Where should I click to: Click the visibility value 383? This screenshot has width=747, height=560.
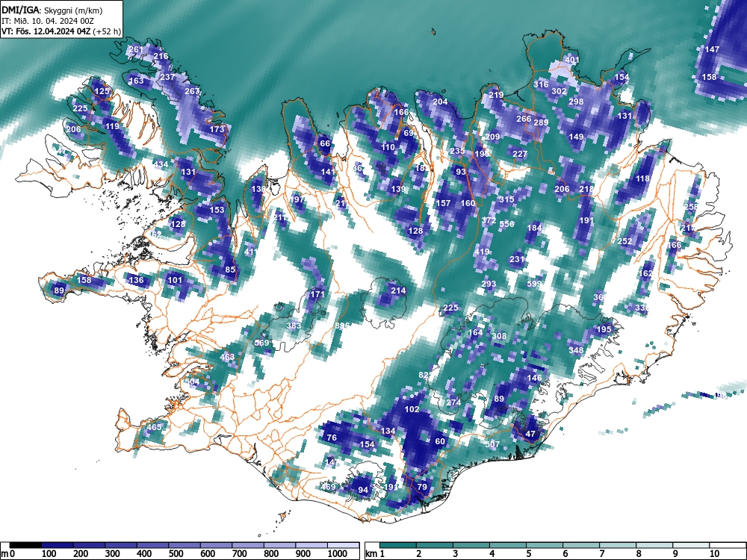coord(294,326)
